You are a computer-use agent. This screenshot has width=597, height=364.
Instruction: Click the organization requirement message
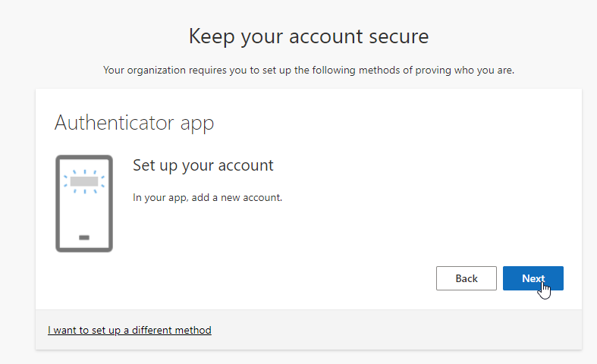coord(308,71)
